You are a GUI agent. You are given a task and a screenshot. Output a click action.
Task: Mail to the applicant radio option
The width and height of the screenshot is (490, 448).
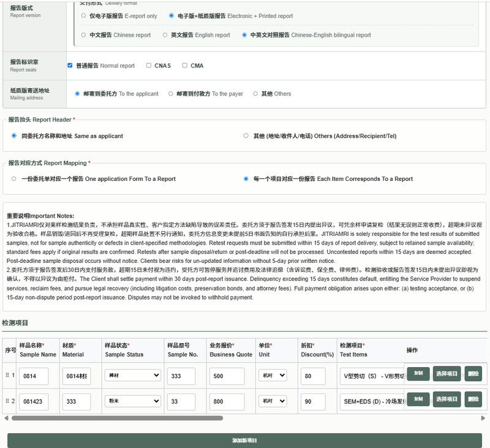[x=77, y=94]
